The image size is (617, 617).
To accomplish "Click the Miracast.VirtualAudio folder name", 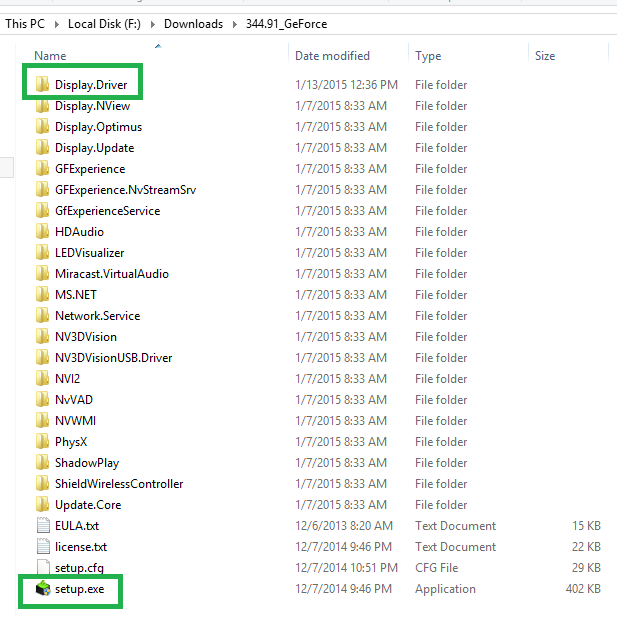I will click(x=112, y=273).
